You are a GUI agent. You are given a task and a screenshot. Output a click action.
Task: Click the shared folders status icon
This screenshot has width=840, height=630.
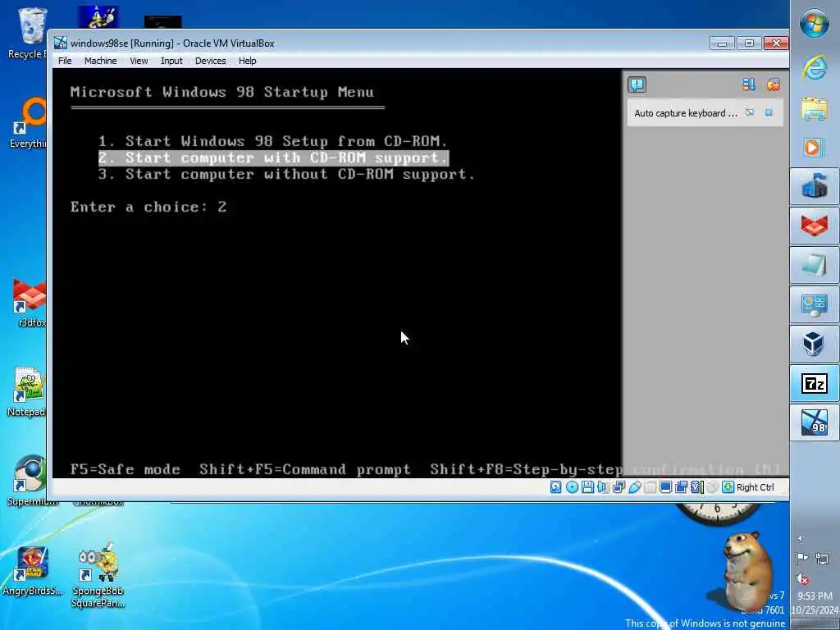tap(650, 487)
